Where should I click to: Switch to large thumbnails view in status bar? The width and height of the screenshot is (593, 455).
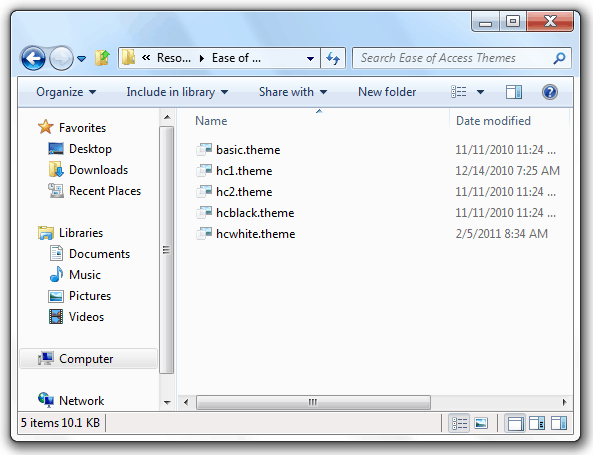(x=481, y=423)
